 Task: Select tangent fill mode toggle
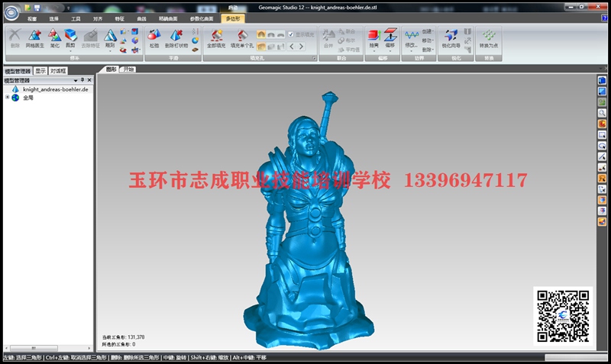(271, 34)
